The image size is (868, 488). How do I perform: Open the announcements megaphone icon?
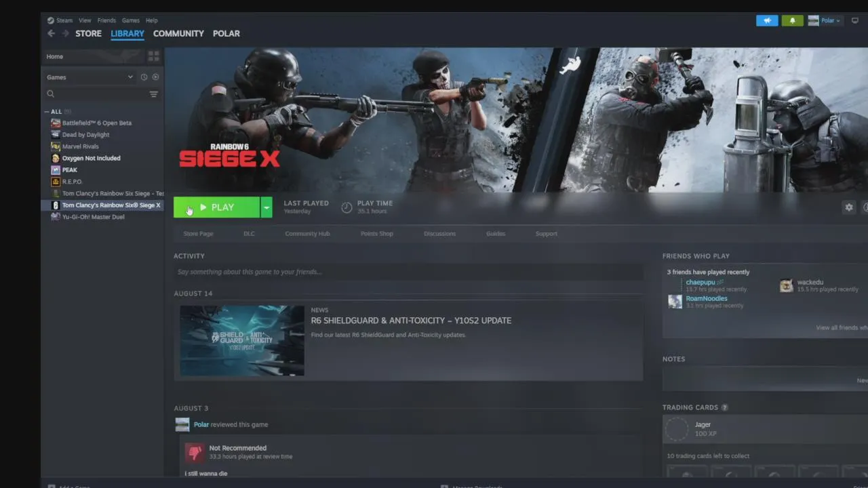click(767, 20)
